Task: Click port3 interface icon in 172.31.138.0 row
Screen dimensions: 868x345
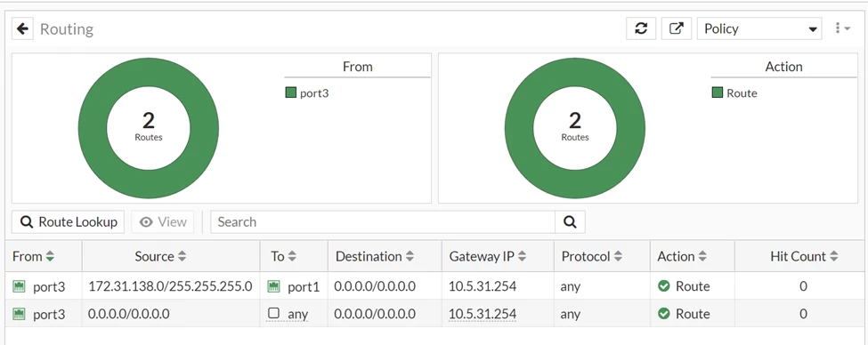Action: 19,286
